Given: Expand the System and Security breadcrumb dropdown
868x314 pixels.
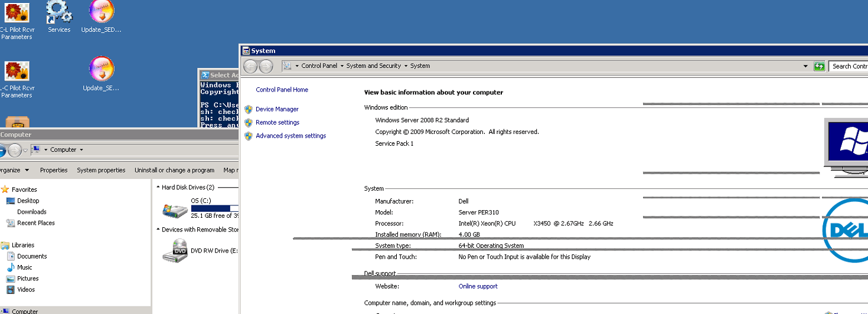Looking at the screenshot, I should 406,66.
